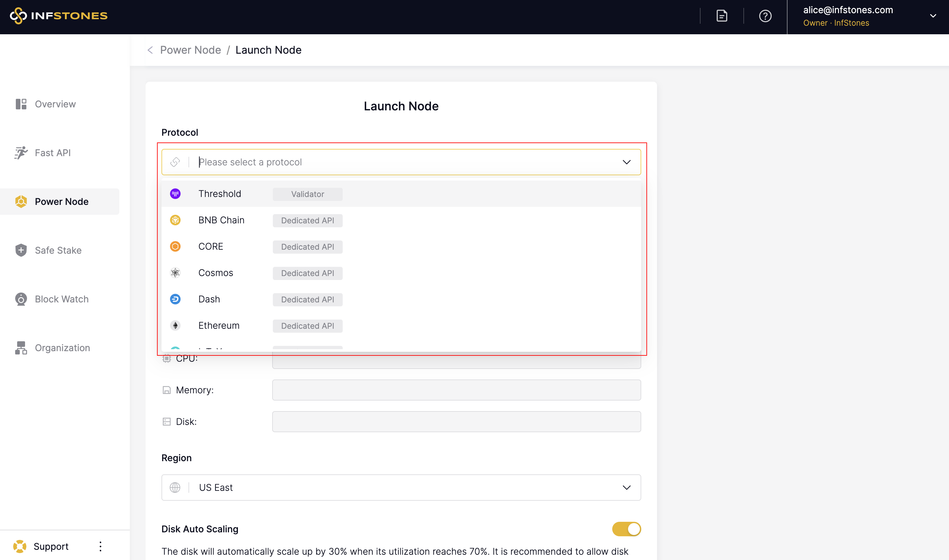The width and height of the screenshot is (949, 560).
Task: Expand the alice account menu
Action: point(933,16)
